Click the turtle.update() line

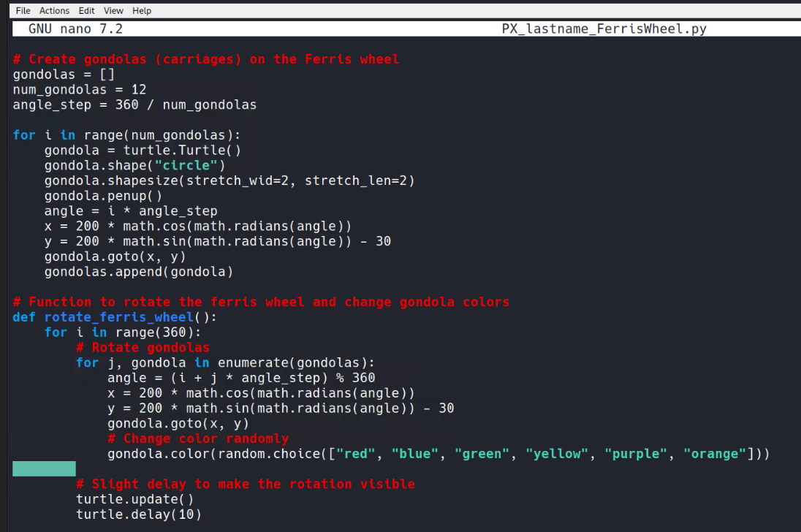pyautogui.click(x=134, y=499)
